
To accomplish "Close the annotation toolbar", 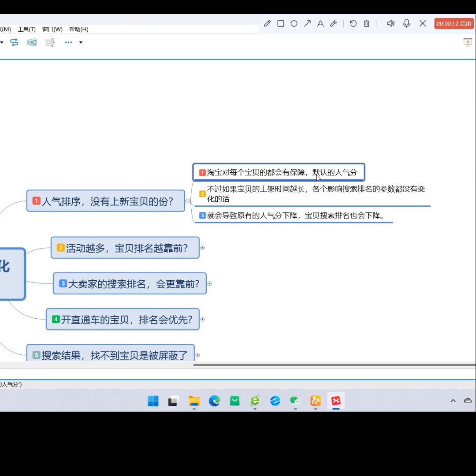I will coord(423,23).
